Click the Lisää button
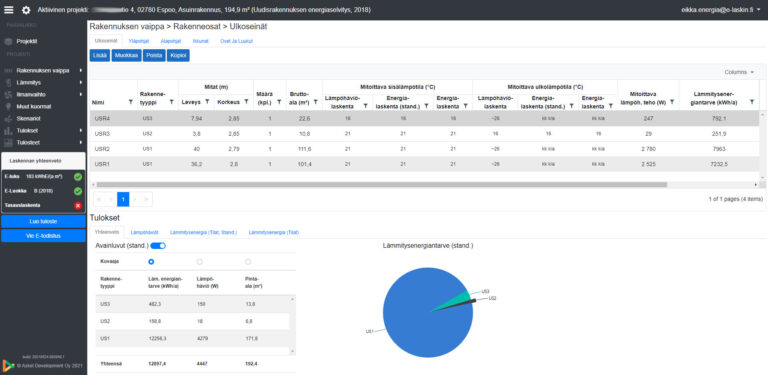 (100, 56)
